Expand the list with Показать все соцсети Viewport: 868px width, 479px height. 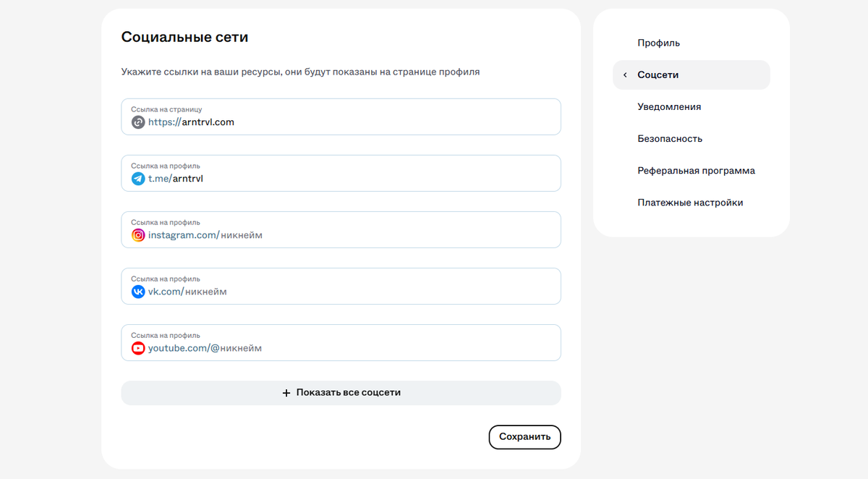coord(341,393)
